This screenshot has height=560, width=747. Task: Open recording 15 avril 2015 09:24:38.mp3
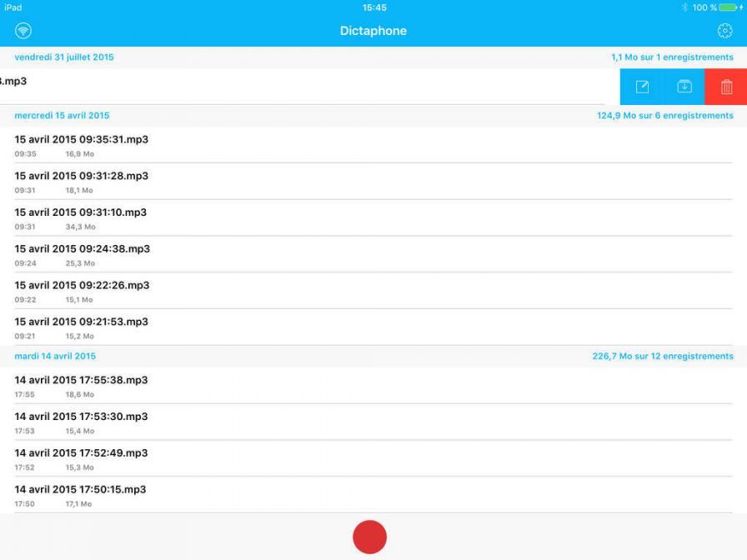(x=82, y=254)
